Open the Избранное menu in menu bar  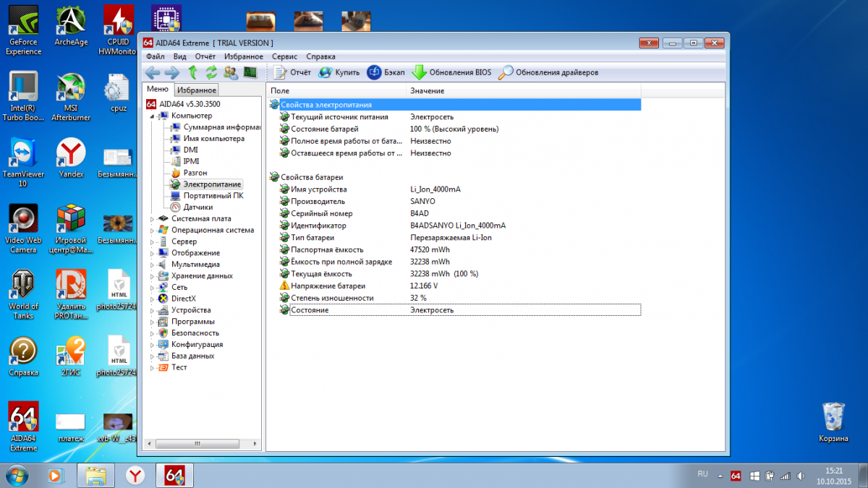pyautogui.click(x=244, y=56)
